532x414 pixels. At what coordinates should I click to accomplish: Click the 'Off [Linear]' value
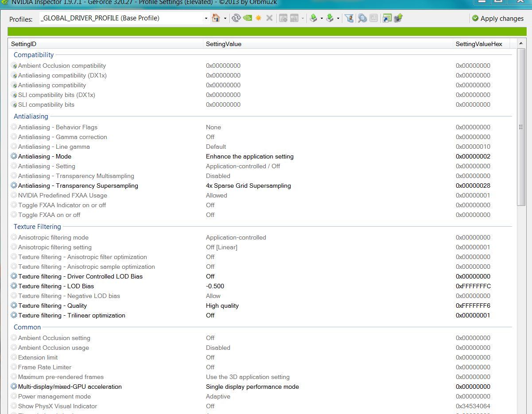221,247
